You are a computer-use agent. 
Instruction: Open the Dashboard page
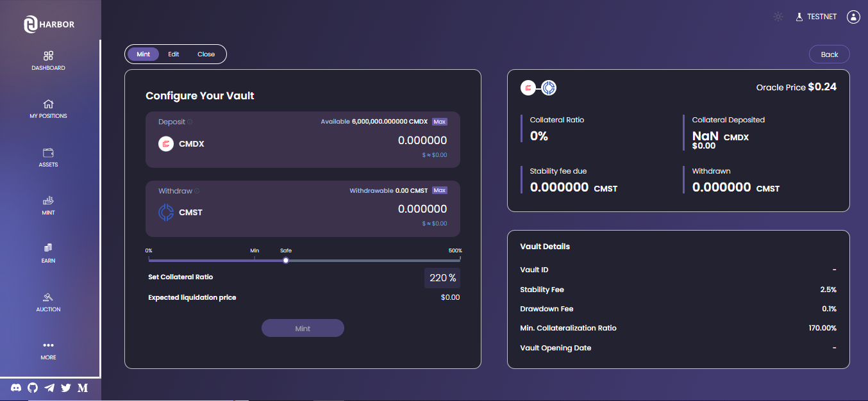tap(48, 60)
